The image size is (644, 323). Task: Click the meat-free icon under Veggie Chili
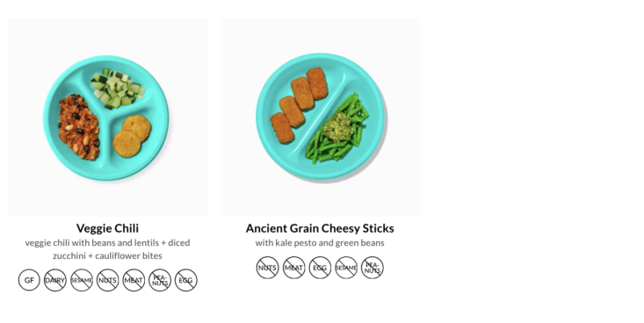[134, 280]
